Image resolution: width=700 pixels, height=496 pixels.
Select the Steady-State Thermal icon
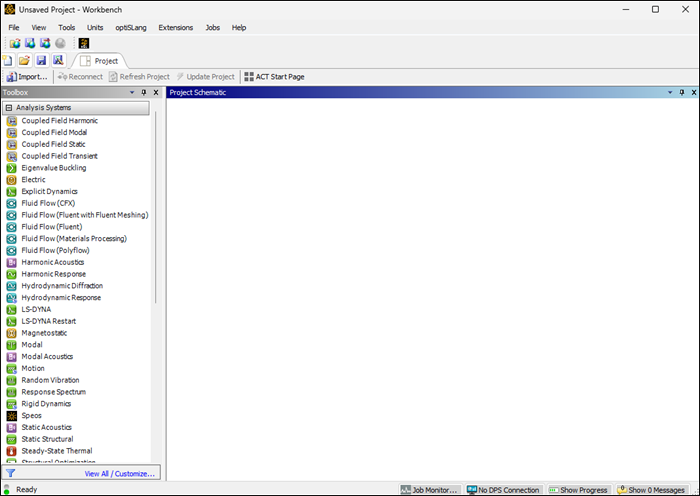click(12, 451)
